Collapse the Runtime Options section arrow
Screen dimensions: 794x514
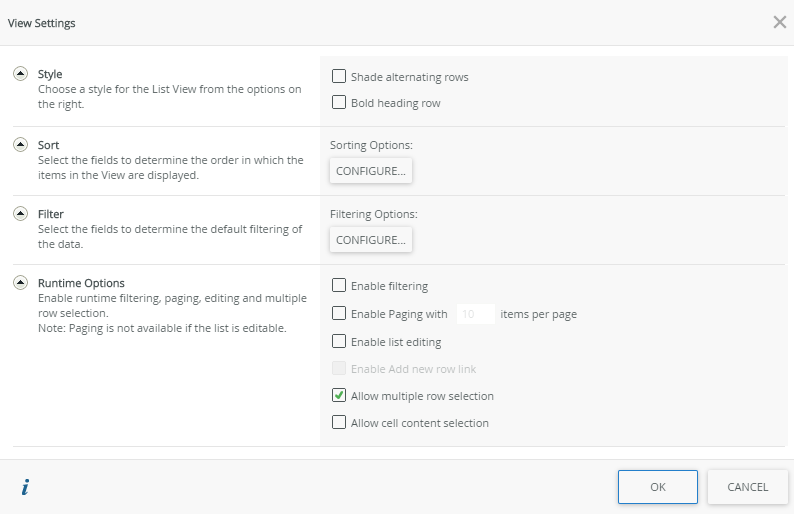pyautogui.click(x=20, y=282)
